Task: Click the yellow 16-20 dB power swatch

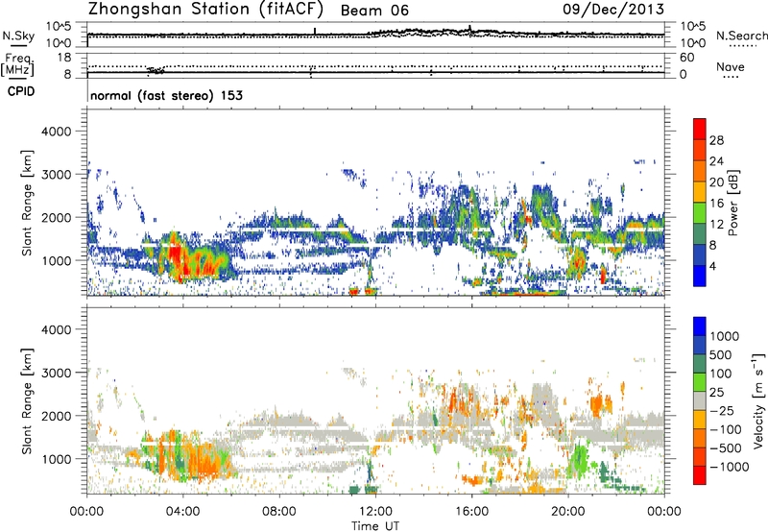Action: point(700,192)
